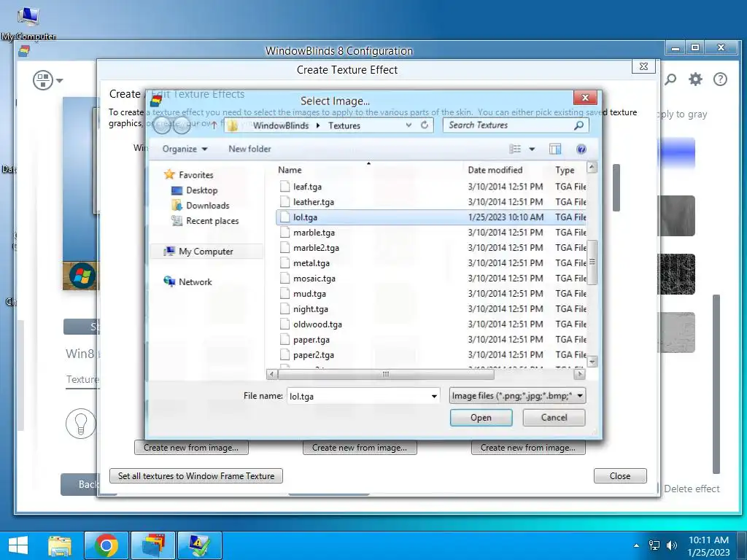
Task: Open file dialog help icon
Action: [x=581, y=149]
